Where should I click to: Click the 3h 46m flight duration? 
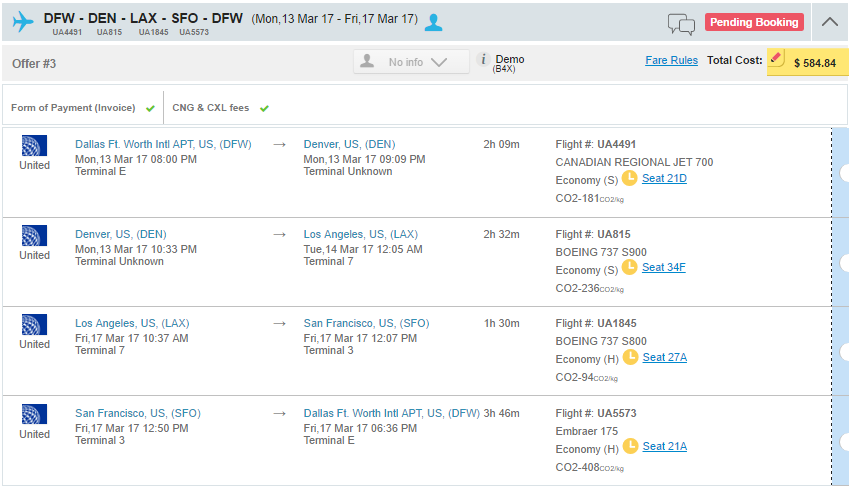[501, 413]
